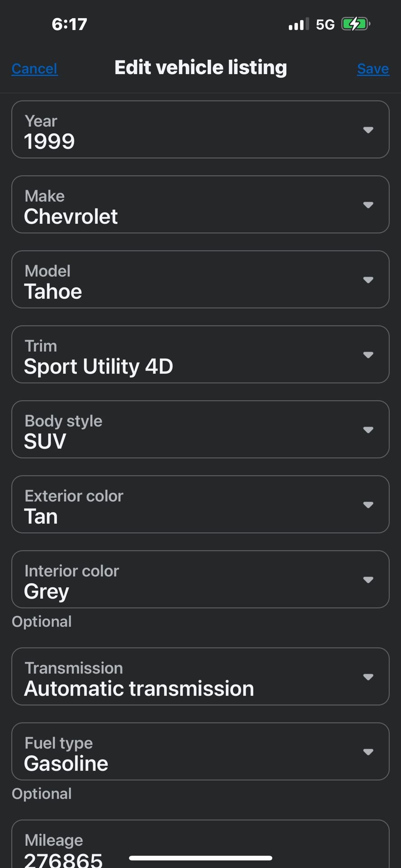Open Interior color dropdown showing Grey
Viewport: 401px width, 868px height.
200,580
